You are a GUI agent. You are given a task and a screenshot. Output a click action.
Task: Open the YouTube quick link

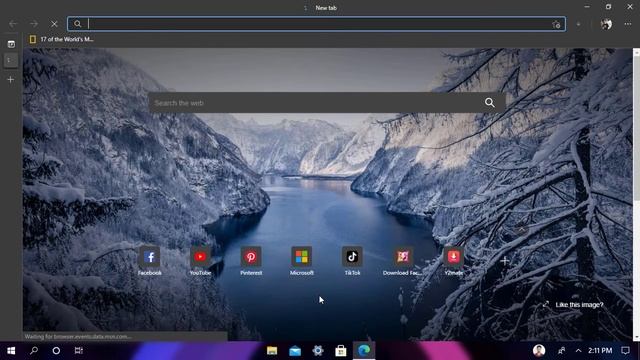200,261
